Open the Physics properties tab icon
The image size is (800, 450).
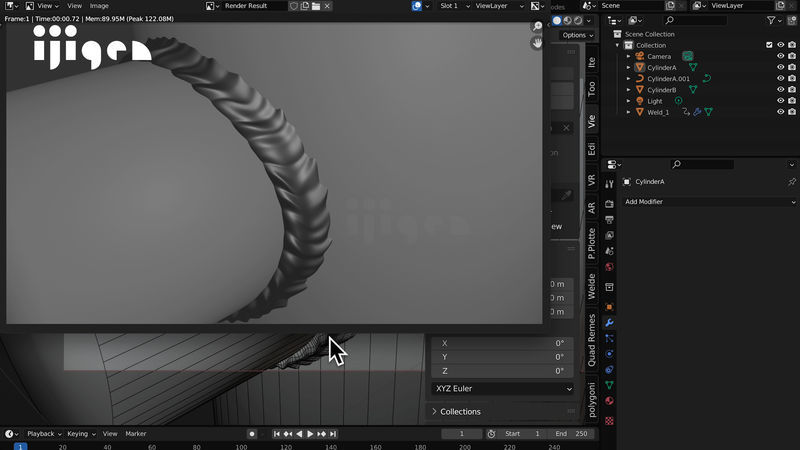pos(609,354)
